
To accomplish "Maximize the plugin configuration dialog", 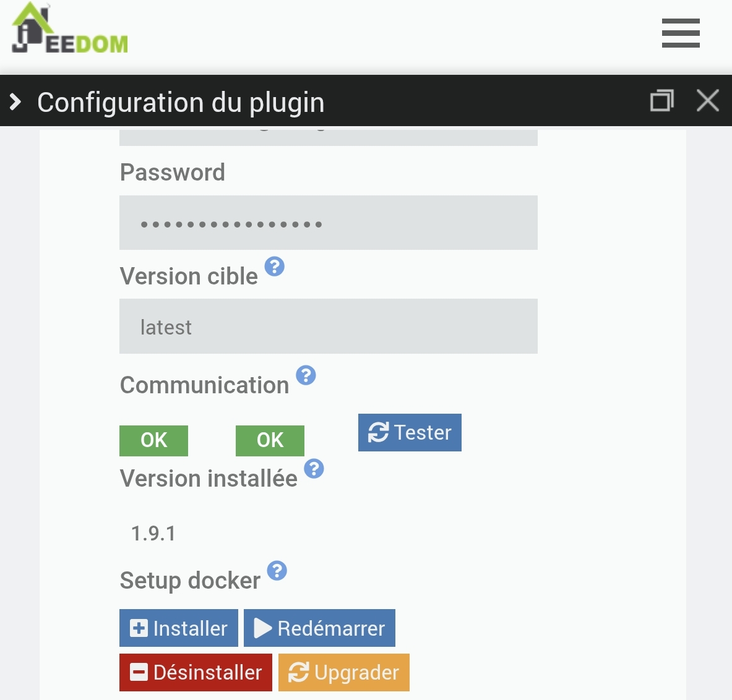I will (661, 100).
